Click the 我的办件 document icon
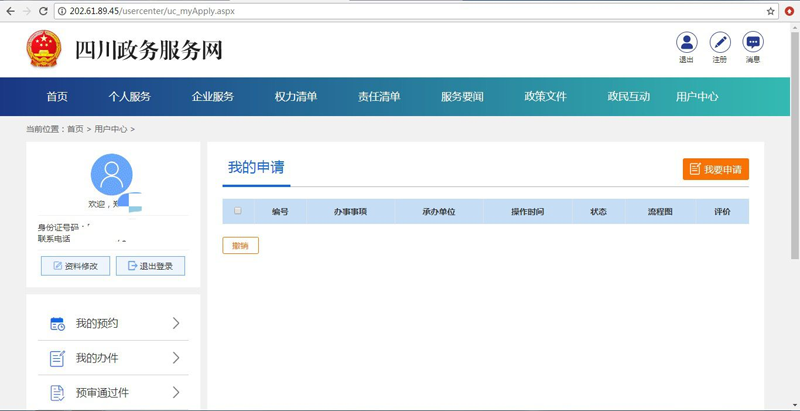Viewport: 800px width, 411px height. point(57,358)
